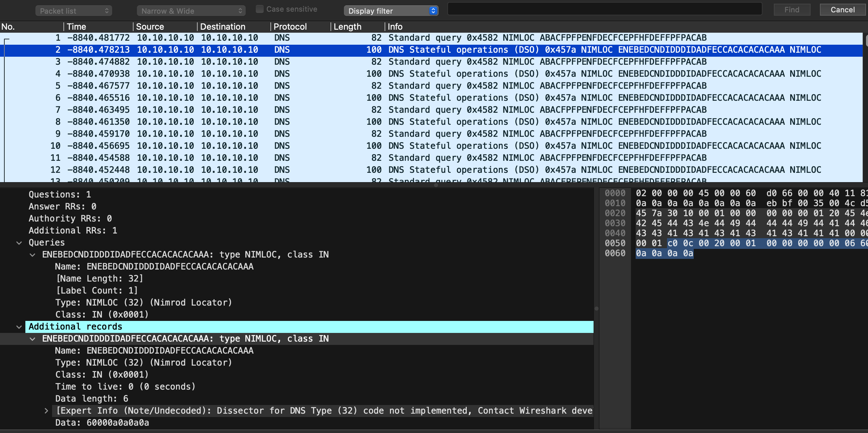Screen dimensions: 868x433
Task: Click the search text input field
Action: tap(605, 9)
